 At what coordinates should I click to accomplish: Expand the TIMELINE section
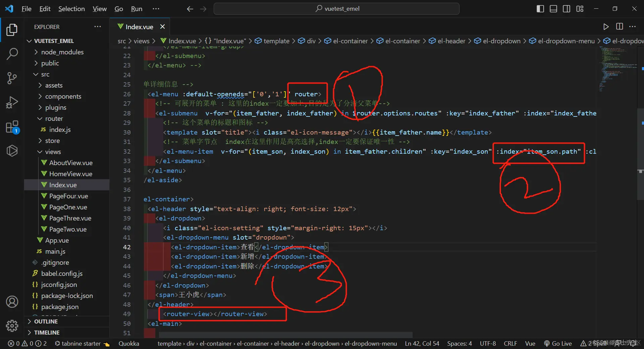tap(47, 333)
